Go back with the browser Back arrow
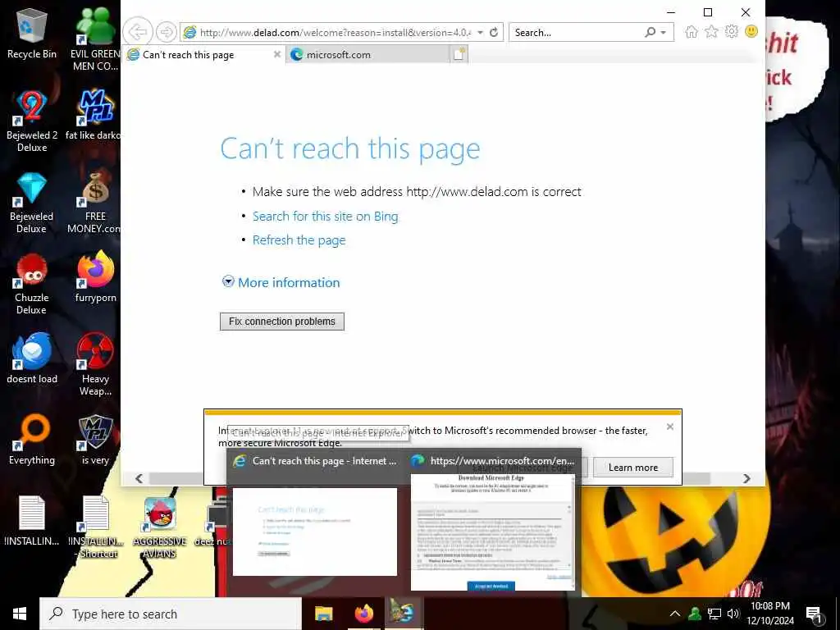Viewport: 840px width, 630px height. (138, 32)
